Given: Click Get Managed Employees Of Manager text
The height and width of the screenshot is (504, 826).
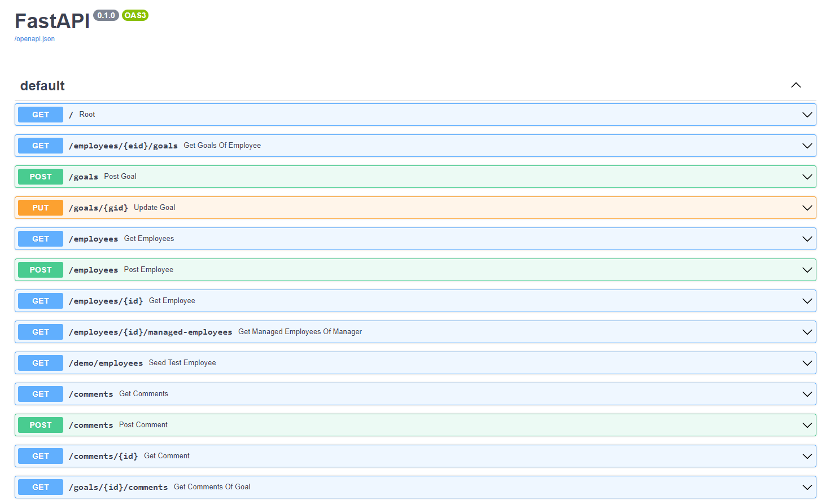Looking at the screenshot, I should [x=300, y=331].
